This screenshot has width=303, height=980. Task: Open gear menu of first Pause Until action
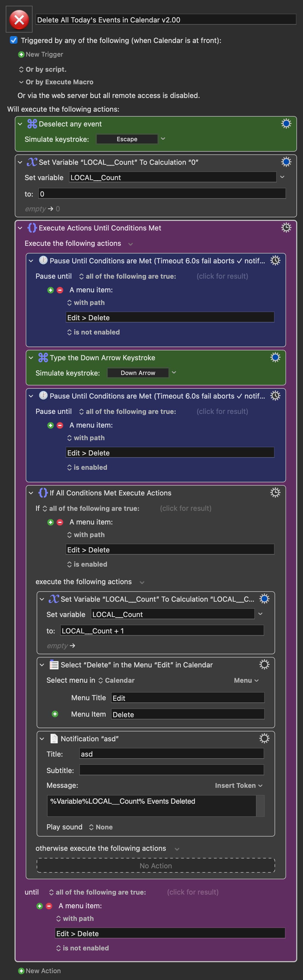coord(275,260)
